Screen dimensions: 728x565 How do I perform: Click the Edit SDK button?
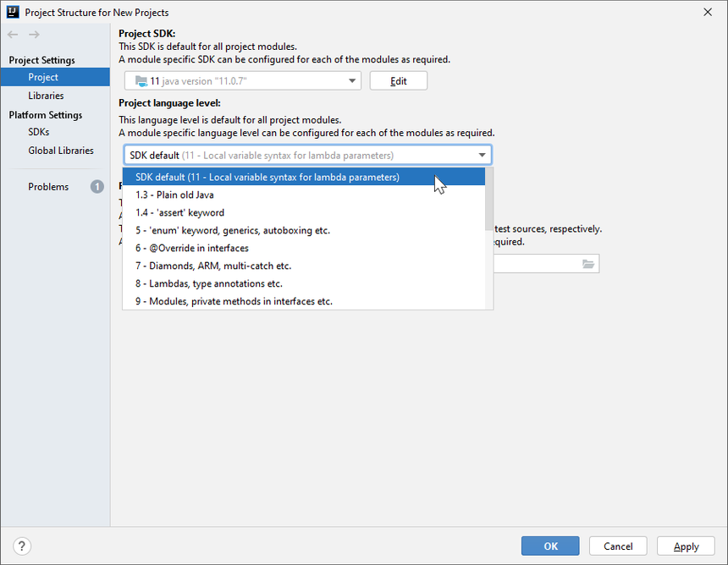[398, 81]
